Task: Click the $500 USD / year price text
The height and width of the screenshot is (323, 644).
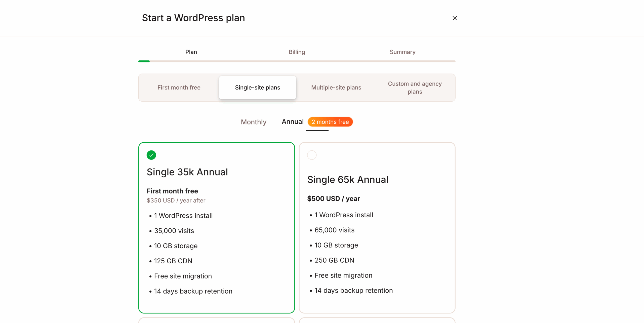Action: click(x=333, y=198)
